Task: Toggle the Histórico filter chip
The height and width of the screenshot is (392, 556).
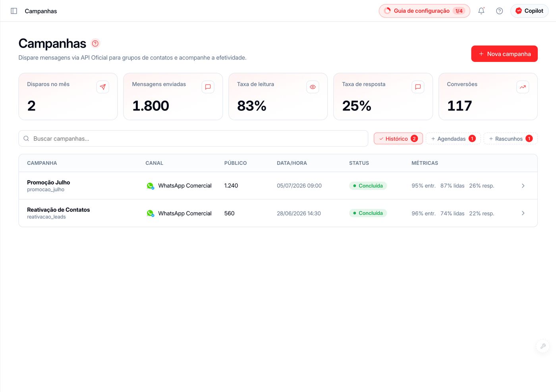Action: pyautogui.click(x=398, y=139)
